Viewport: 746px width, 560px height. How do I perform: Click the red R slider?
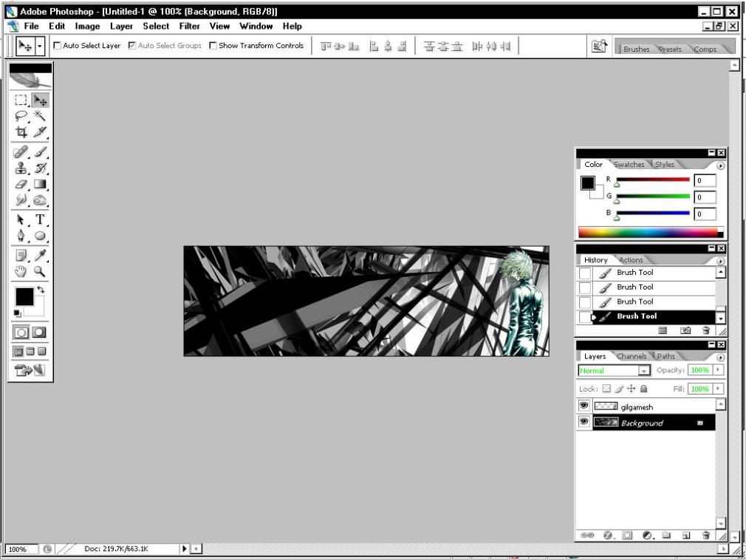(653, 180)
